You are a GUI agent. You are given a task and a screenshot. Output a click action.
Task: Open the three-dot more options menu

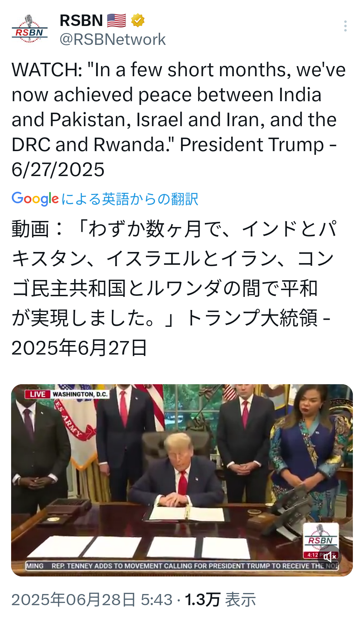pos(345,26)
